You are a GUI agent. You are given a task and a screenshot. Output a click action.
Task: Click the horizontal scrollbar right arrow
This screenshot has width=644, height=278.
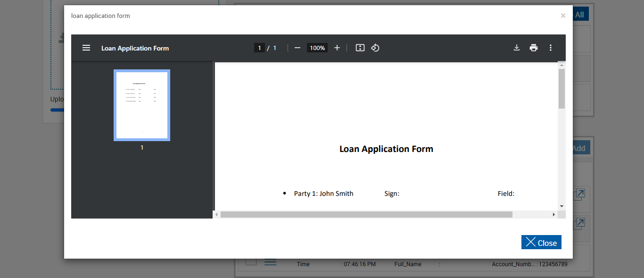tap(554, 214)
